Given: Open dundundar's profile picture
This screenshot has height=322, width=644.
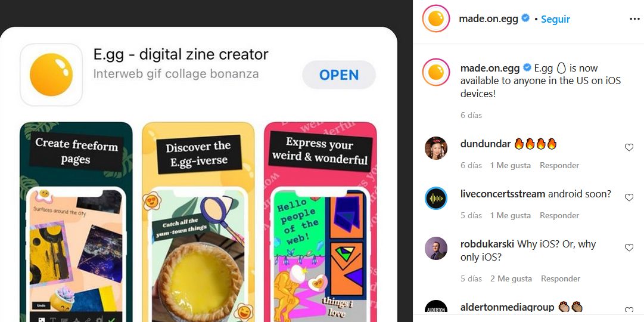Looking at the screenshot, I should coord(435,148).
